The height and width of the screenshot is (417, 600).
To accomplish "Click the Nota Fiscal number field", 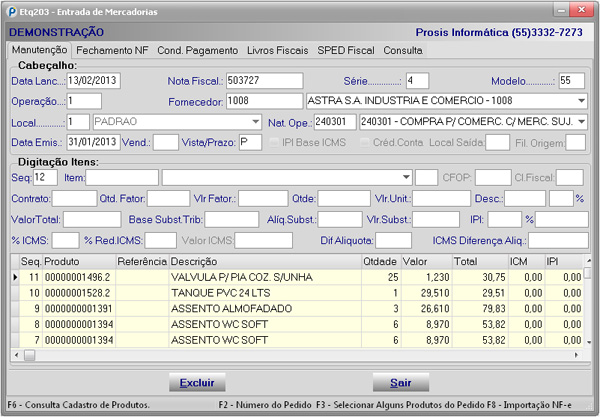I will [x=264, y=81].
